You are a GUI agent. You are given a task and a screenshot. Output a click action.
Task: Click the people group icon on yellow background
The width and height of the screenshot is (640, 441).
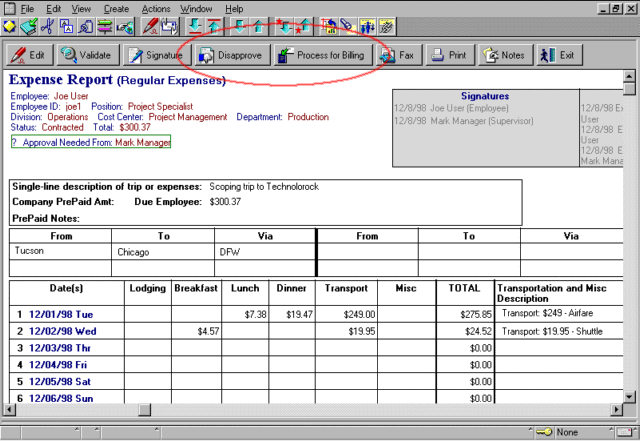point(367,27)
